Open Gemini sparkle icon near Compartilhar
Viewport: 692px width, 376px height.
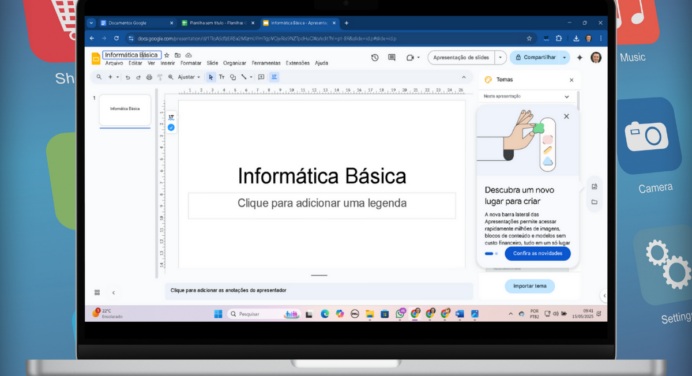(x=579, y=57)
